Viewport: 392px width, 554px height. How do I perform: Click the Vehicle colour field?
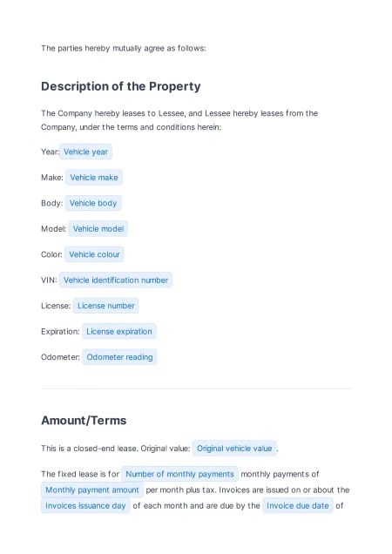tap(94, 254)
